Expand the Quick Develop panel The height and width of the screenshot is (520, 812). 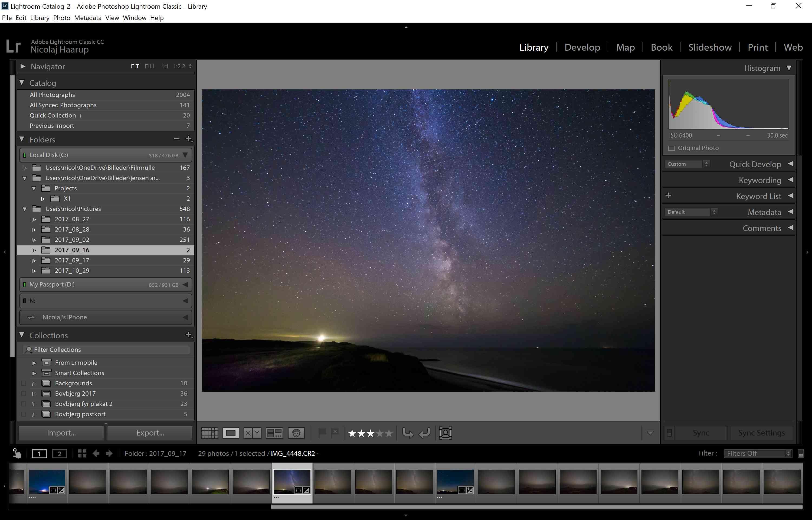[790, 164]
